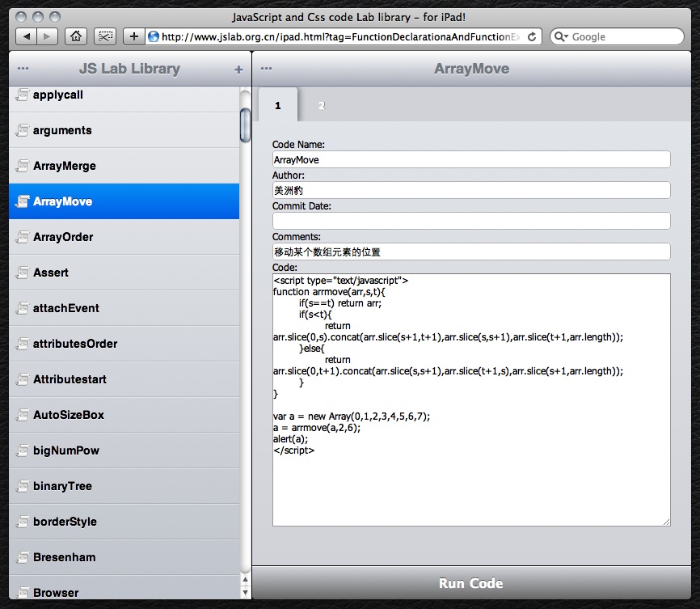Click the code area resize handle
The width and height of the screenshot is (700, 609).
pyautogui.click(x=666, y=522)
